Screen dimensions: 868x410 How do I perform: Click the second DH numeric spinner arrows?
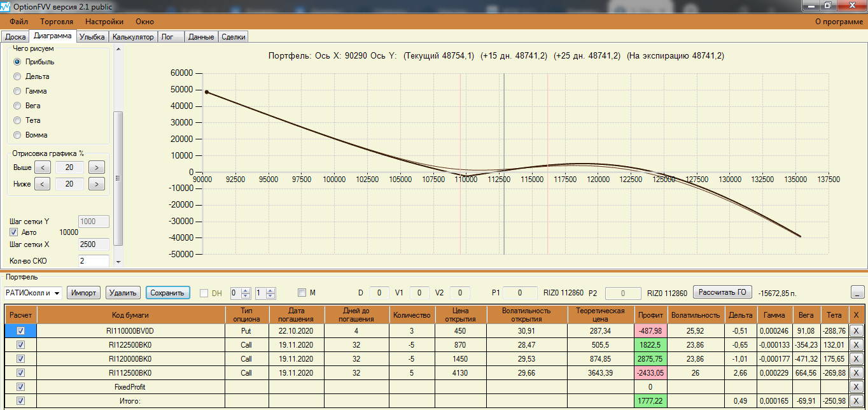tap(271, 293)
